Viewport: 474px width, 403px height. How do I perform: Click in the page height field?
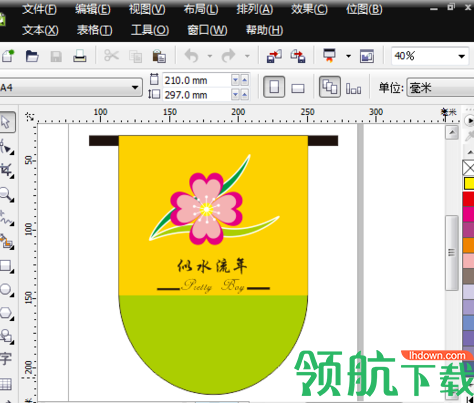[x=196, y=95]
